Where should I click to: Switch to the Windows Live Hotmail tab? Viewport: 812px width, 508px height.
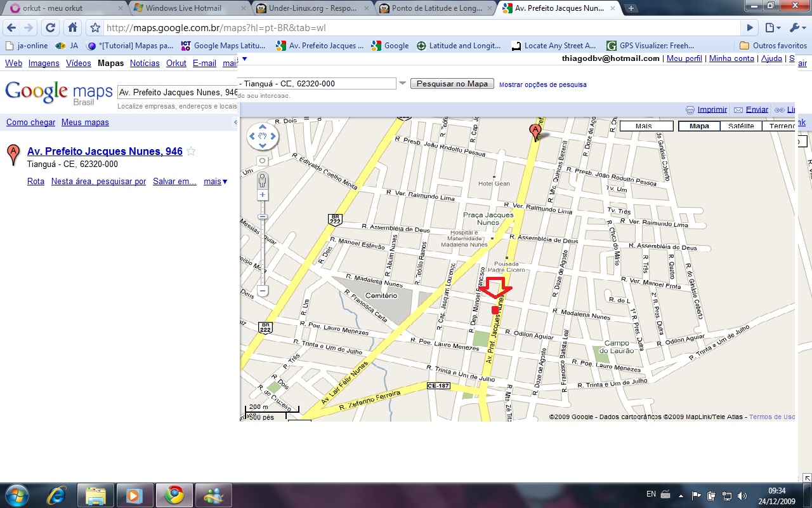[x=189, y=8]
